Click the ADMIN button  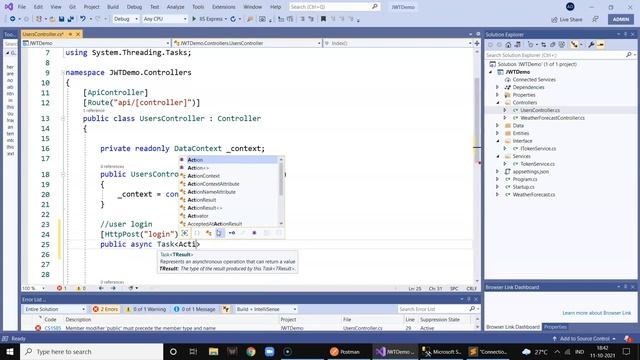pyautogui.click(x=621, y=19)
